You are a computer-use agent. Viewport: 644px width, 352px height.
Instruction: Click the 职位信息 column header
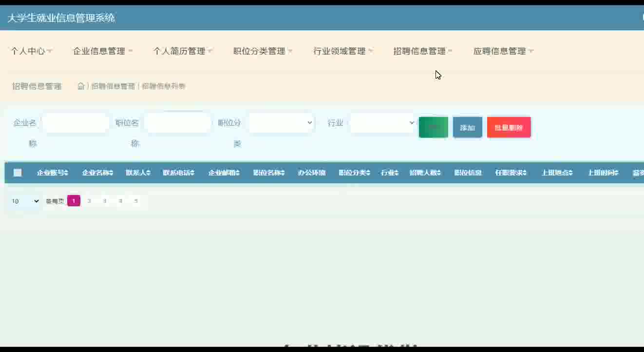tap(468, 173)
